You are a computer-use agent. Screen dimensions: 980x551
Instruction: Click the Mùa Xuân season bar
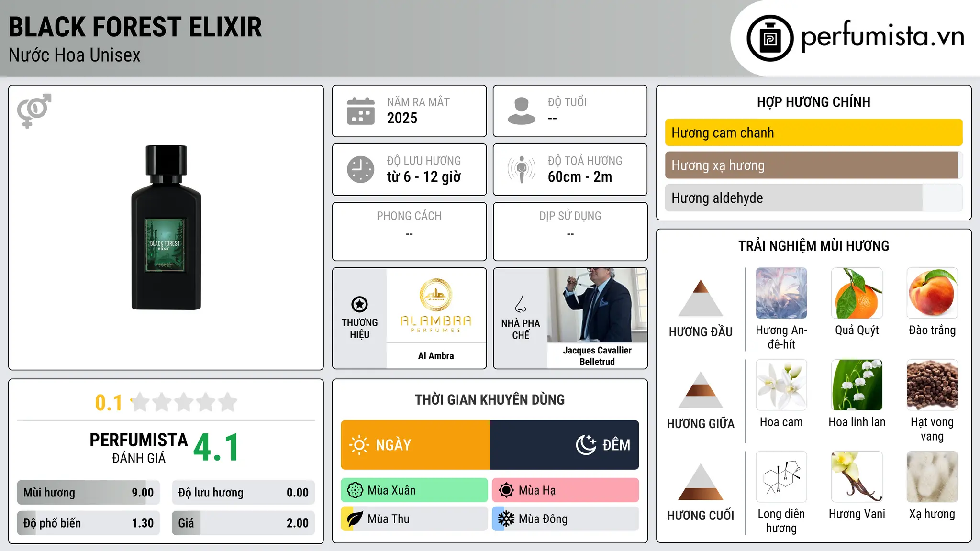[414, 490]
